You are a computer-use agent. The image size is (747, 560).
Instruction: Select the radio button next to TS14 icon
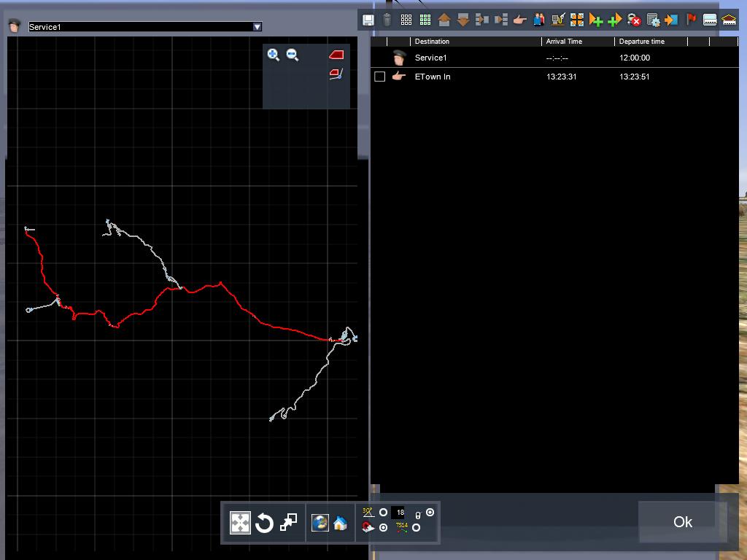coord(417,528)
